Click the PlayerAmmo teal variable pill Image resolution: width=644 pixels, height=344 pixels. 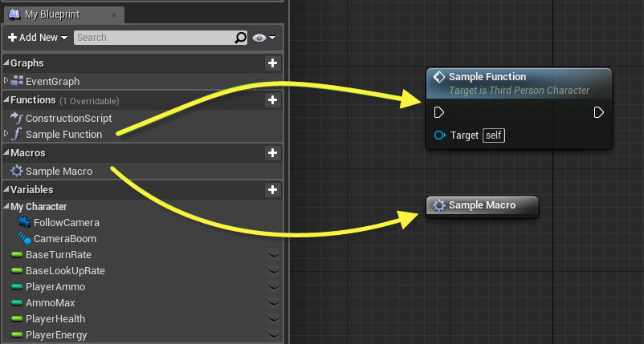tap(17, 286)
